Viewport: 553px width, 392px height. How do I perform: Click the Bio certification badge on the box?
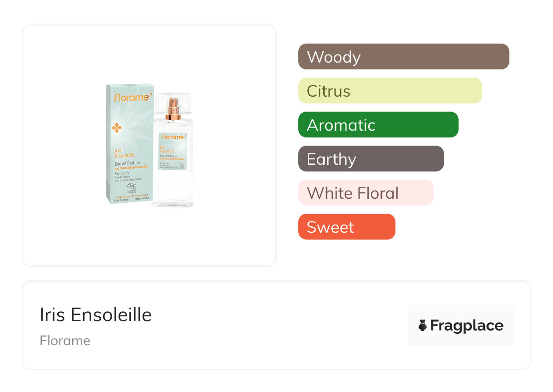132,187
